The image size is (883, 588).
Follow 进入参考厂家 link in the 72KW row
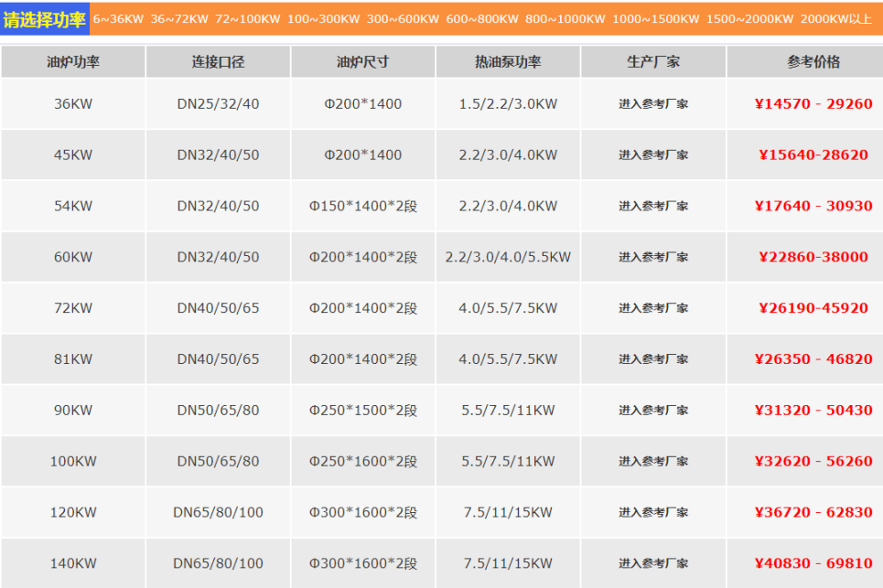653,308
